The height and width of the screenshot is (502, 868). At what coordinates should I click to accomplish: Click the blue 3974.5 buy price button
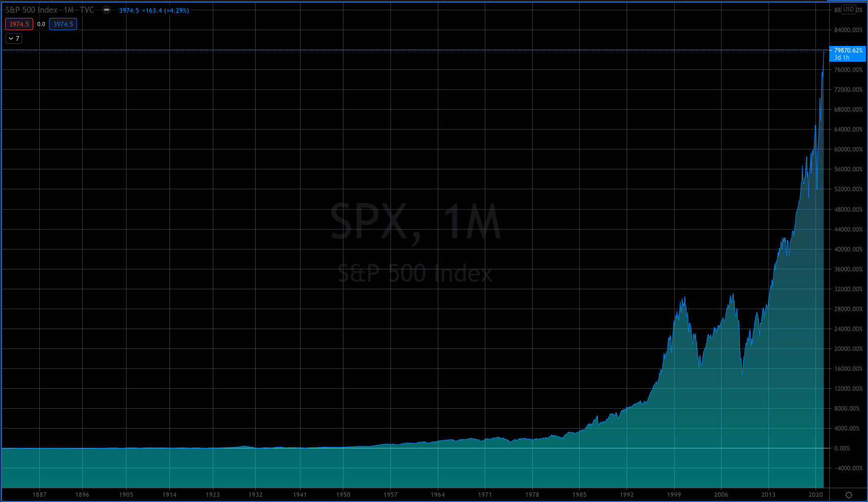pos(63,24)
